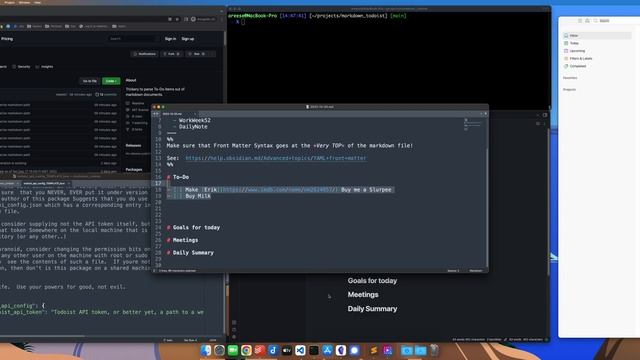The image size is (640, 360).
Task: Click the 'Make Erik' Slurpee task line
Action: point(281,190)
